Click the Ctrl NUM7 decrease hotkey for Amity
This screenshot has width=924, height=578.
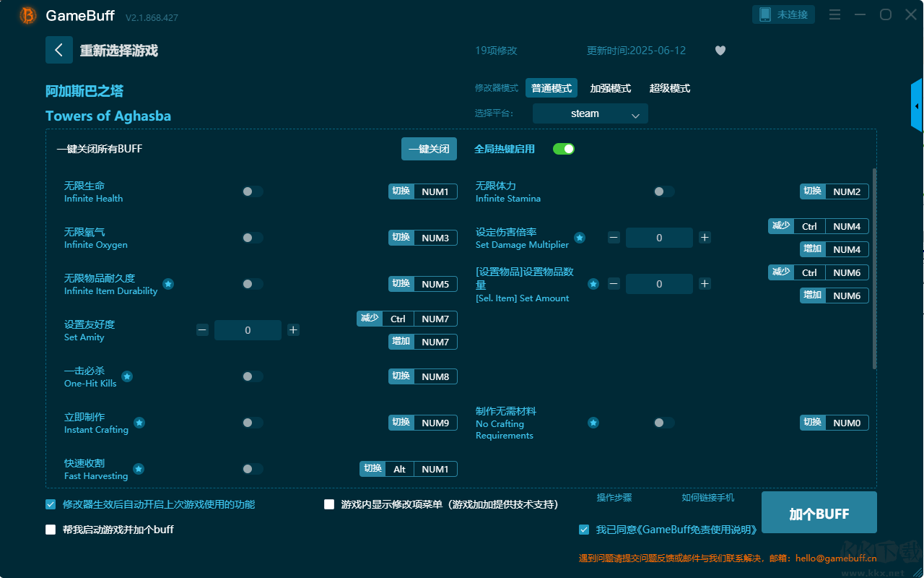pos(407,319)
